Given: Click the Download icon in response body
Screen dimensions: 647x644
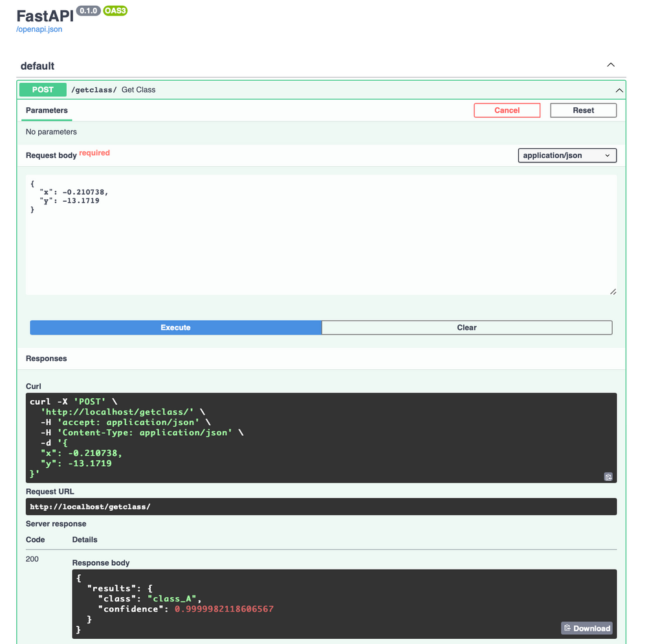Looking at the screenshot, I should (586, 628).
